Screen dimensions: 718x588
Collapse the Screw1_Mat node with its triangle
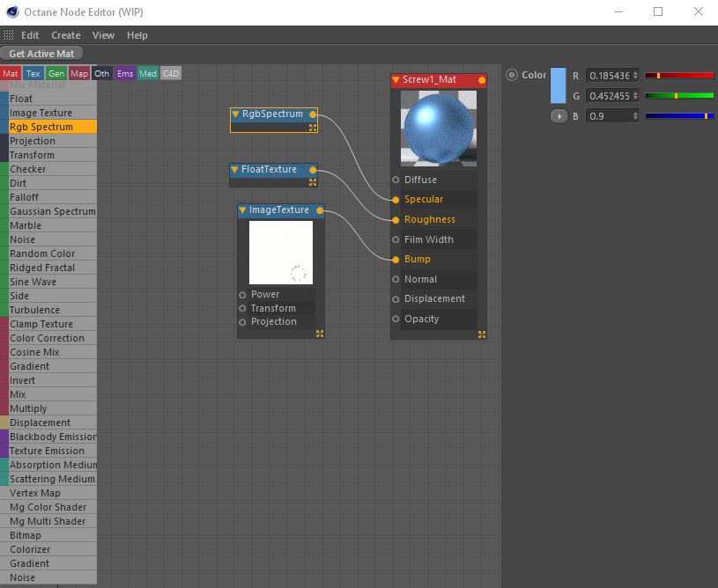[x=396, y=80]
